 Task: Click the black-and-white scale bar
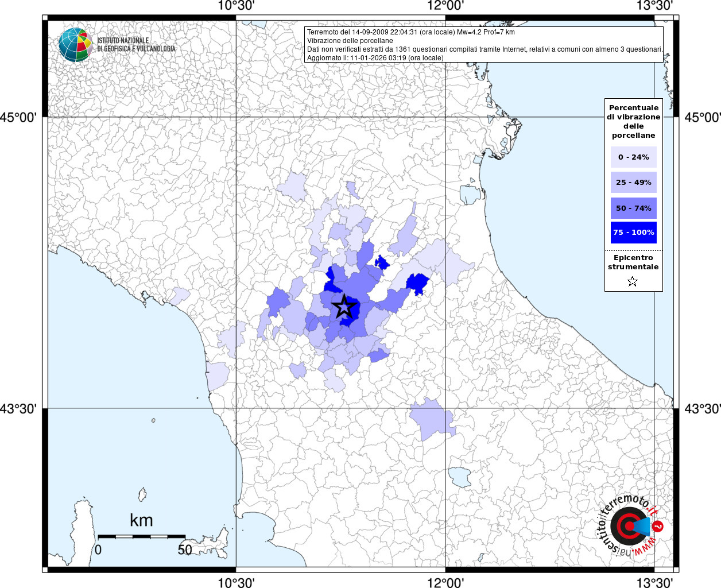(142, 537)
